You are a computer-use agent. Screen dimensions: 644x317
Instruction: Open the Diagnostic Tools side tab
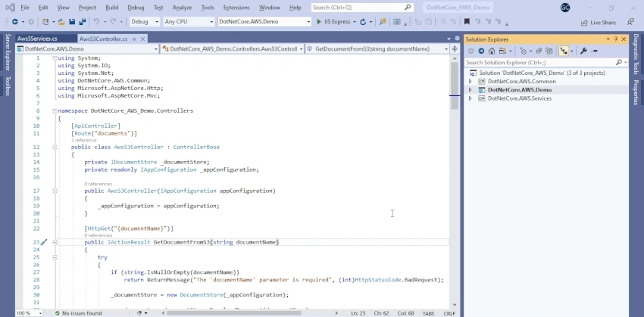coord(636,54)
